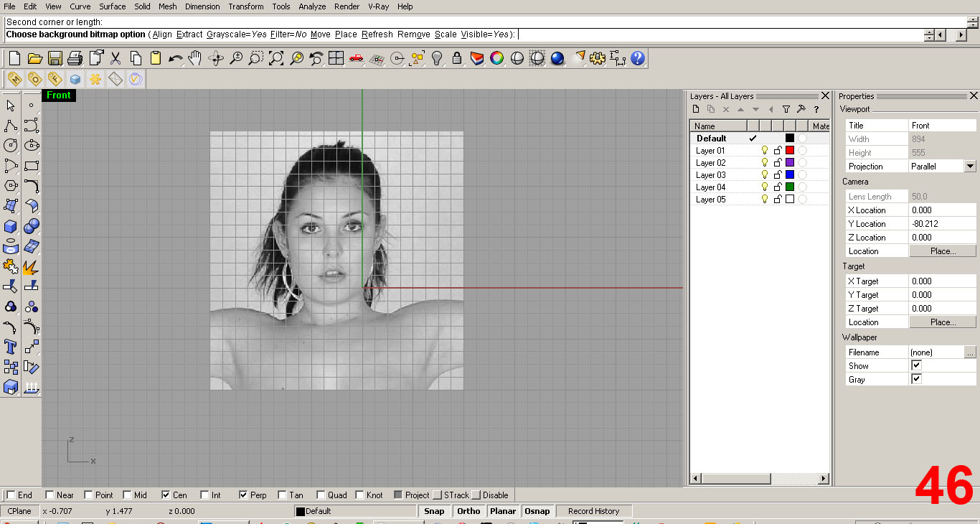Viewport: 980px width, 524px height.
Task: Toggle the Point osnap checkbox
Action: click(x=88, y=495)
